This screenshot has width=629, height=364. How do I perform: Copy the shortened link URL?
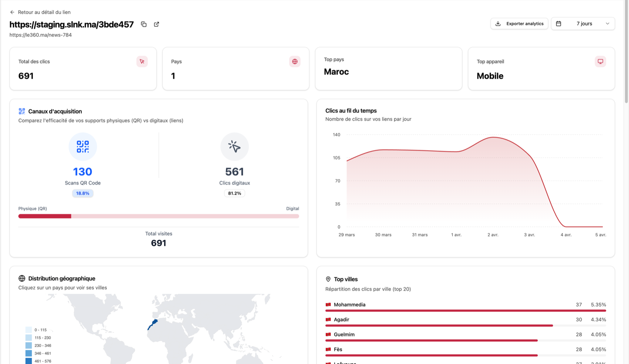click(144, 24)
